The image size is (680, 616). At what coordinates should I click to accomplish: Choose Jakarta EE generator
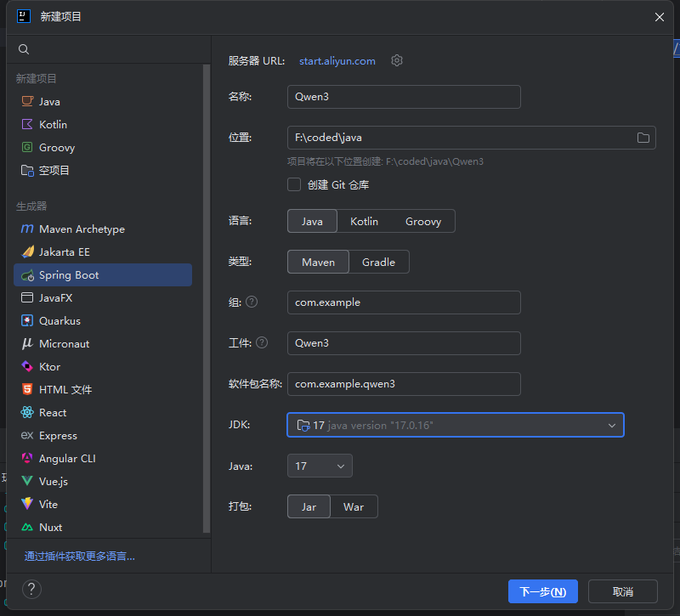[103, 251]
